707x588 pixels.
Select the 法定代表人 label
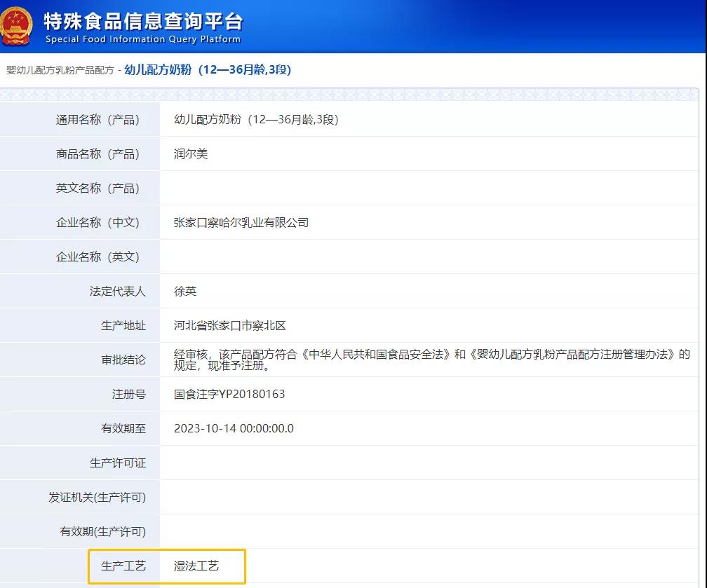click(118, 291)
